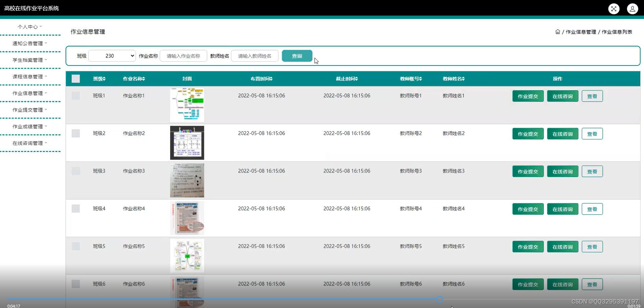Sort table by 布置时间 column arrows
Viewport: 644px width, 308px height.
pos(271,79)
